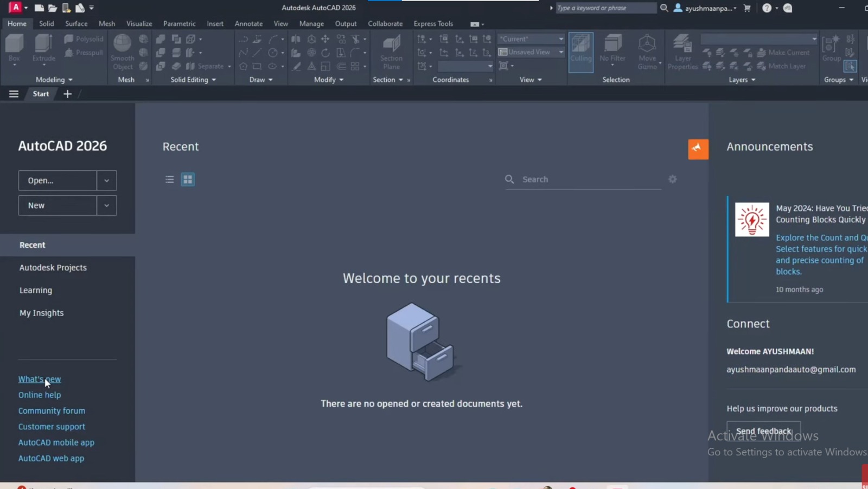Select the Box modeling tool
Screen dimensions: 868x489
click(15, 49)
